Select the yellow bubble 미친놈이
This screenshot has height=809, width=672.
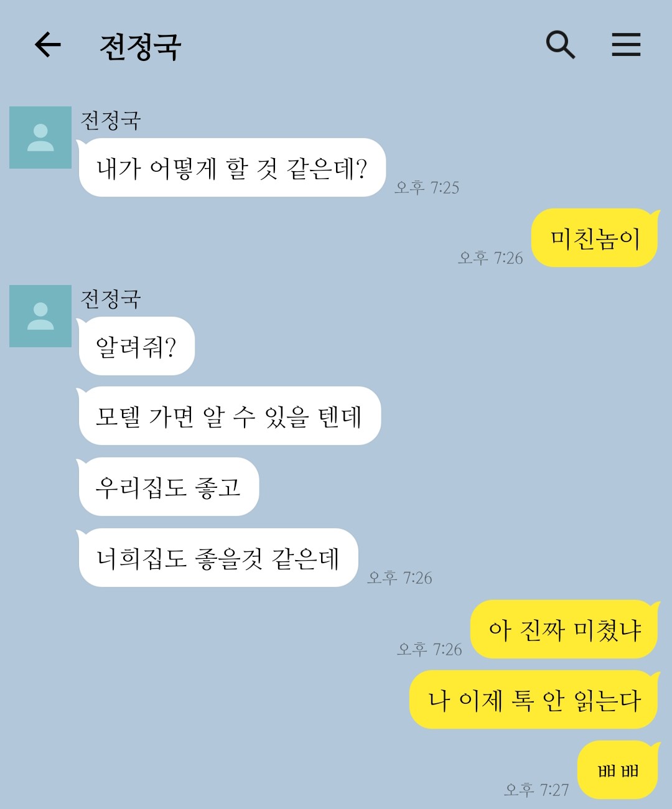[595, 238]
